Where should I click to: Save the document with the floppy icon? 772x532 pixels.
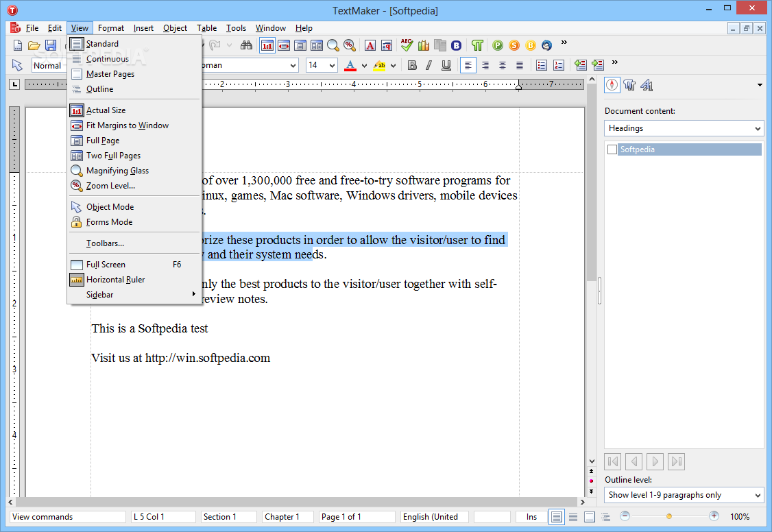click(50, 46)
